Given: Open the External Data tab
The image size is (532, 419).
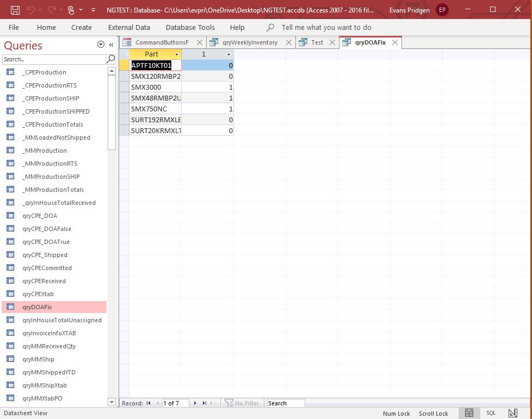Looking at the screenshot, I should point(129,28).
